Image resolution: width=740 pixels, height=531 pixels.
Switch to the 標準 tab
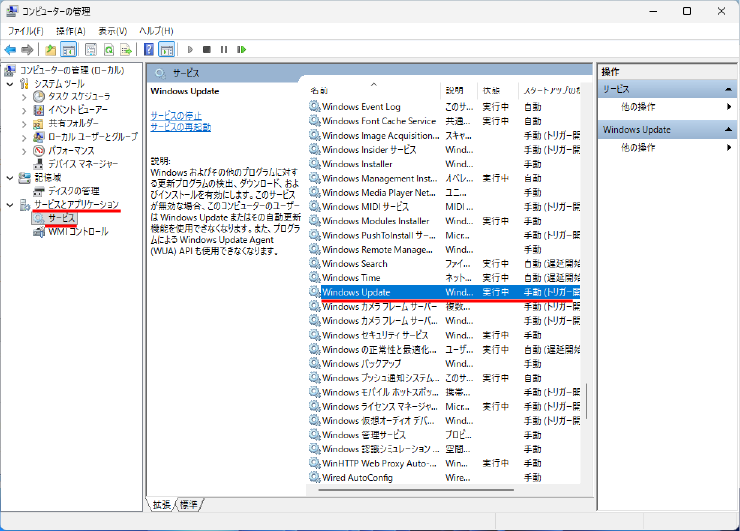click(189, 505)
